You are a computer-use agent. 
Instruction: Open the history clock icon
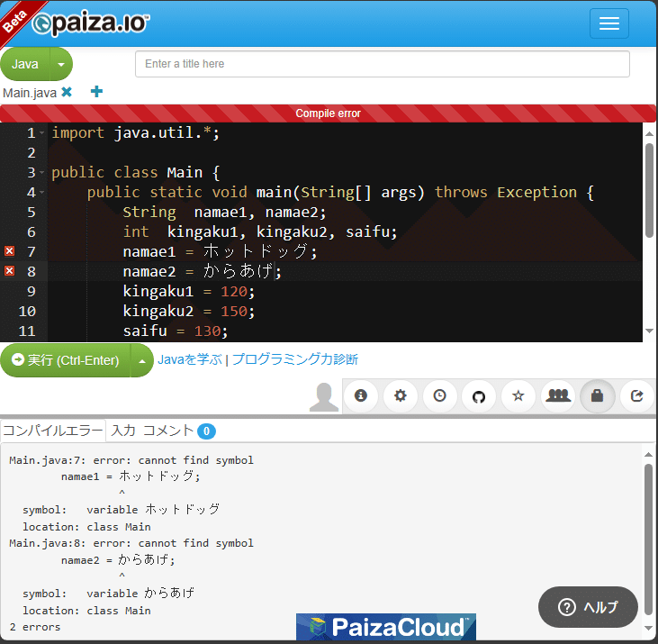[439, 395]
